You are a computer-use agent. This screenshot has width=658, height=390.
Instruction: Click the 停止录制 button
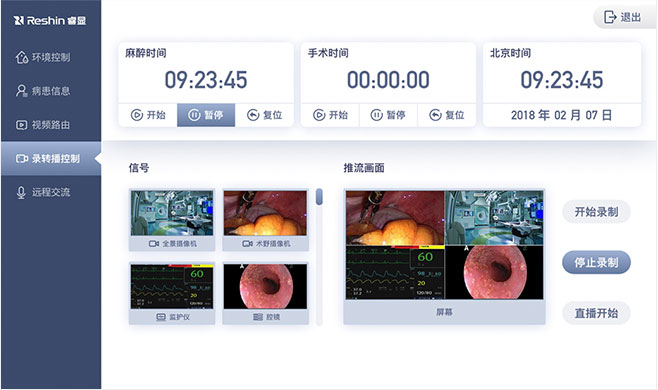click(x=596, y=262)
